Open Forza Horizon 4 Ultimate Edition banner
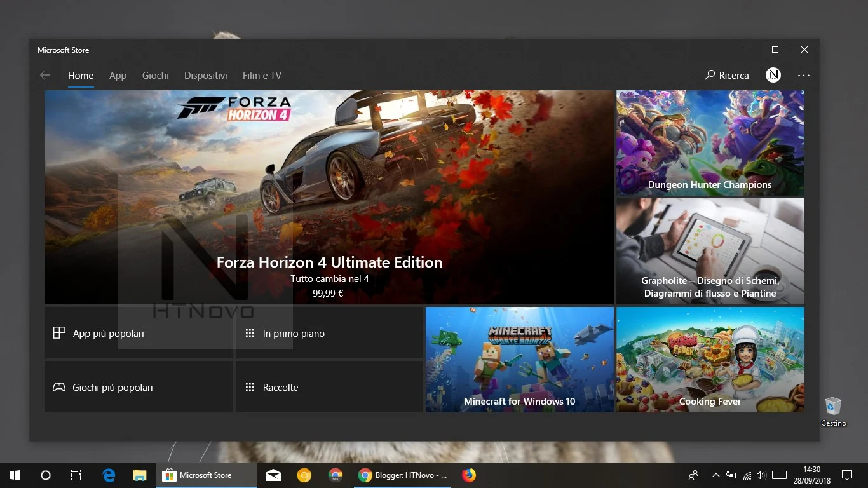The image size is (868, 488). 329,197
